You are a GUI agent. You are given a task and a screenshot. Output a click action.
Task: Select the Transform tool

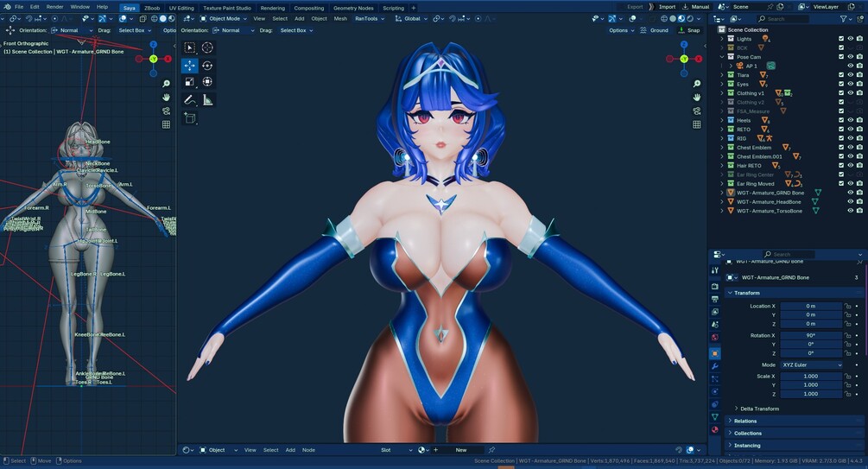[207, 82]
